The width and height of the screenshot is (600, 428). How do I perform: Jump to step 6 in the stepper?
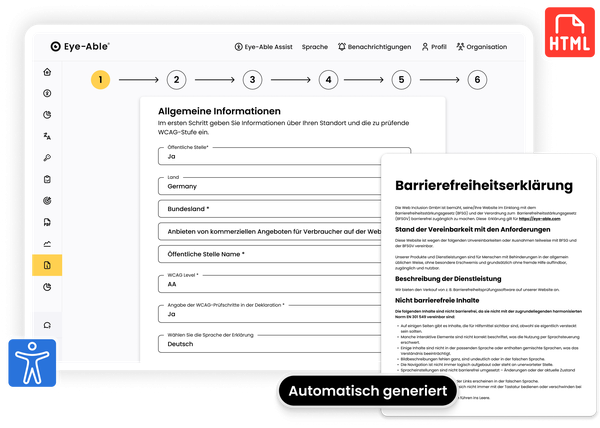(x=477, y=80)
